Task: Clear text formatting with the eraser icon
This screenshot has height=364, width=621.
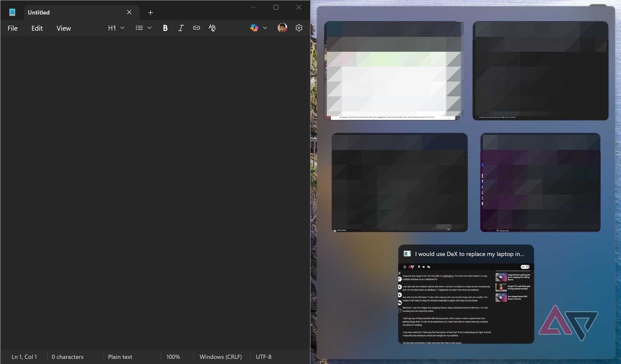Action: [212, 27]
